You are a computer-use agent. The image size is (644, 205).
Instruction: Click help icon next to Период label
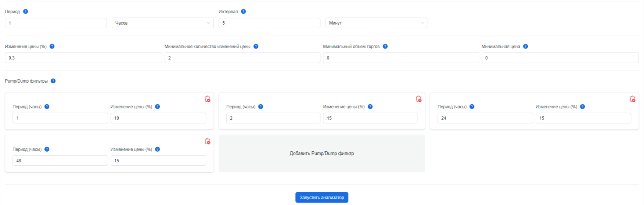[25, 11]
